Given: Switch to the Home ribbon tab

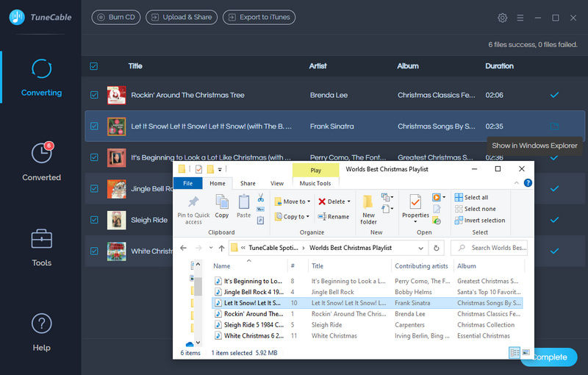Looking at the screenshot, I should click(x=218, y=183).
